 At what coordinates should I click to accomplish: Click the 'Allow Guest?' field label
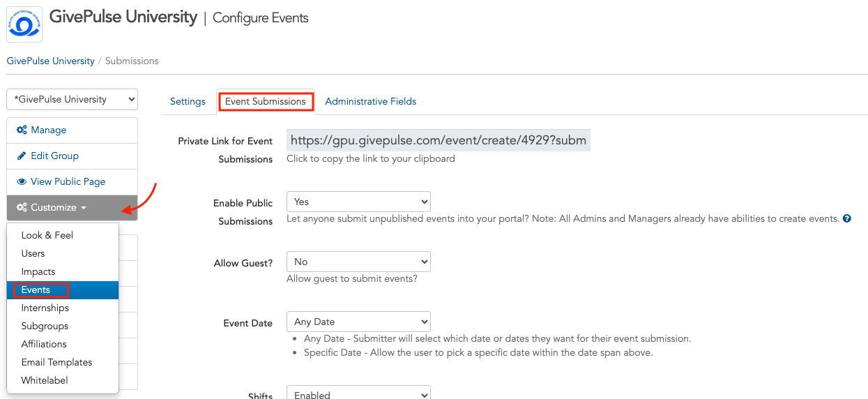click(x=243, y=264)
